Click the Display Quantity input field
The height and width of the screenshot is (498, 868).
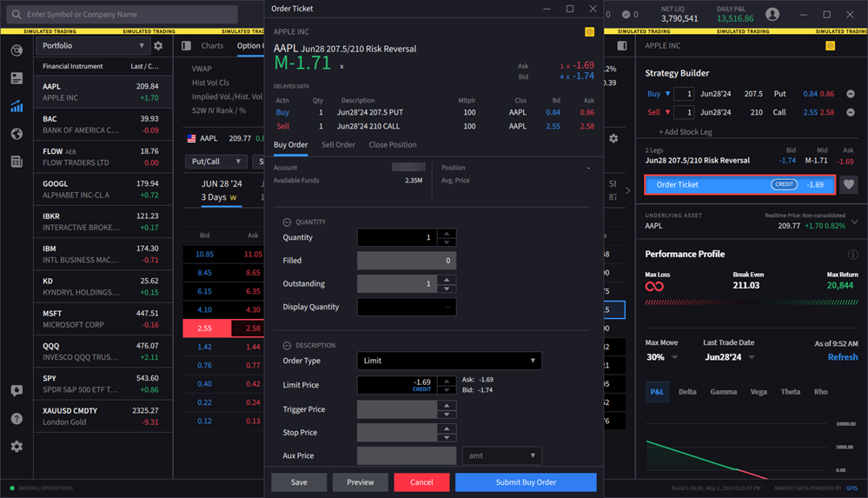pyautogui.click(x=407, y=307)
